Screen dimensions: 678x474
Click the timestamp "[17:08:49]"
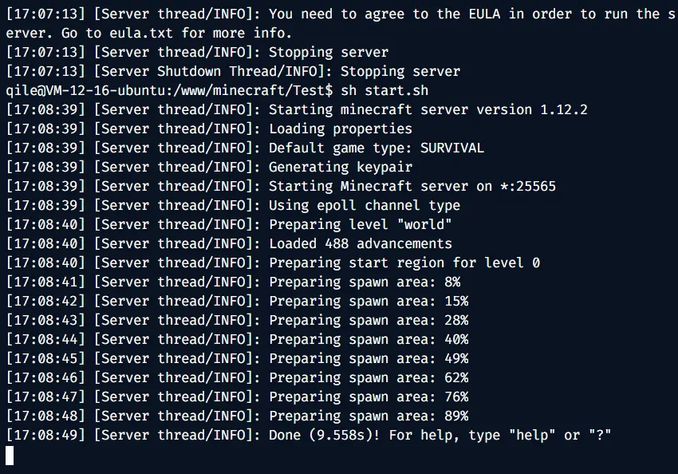point(47,434)
